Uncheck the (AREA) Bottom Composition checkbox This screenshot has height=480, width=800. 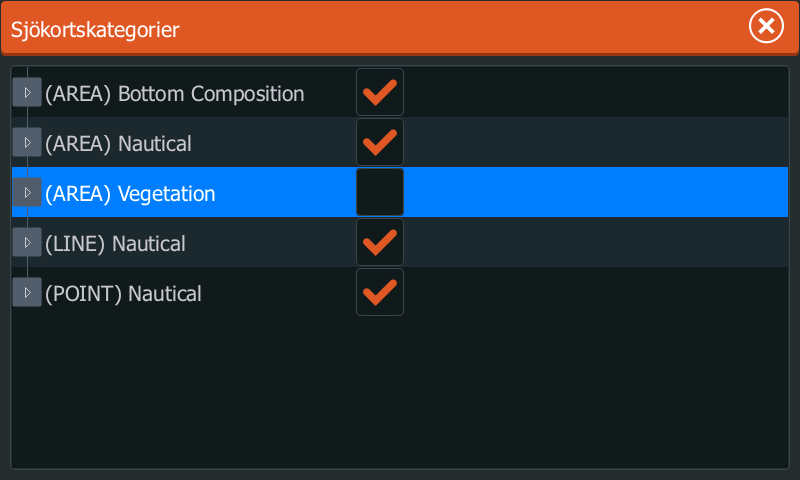click(380, 92)
